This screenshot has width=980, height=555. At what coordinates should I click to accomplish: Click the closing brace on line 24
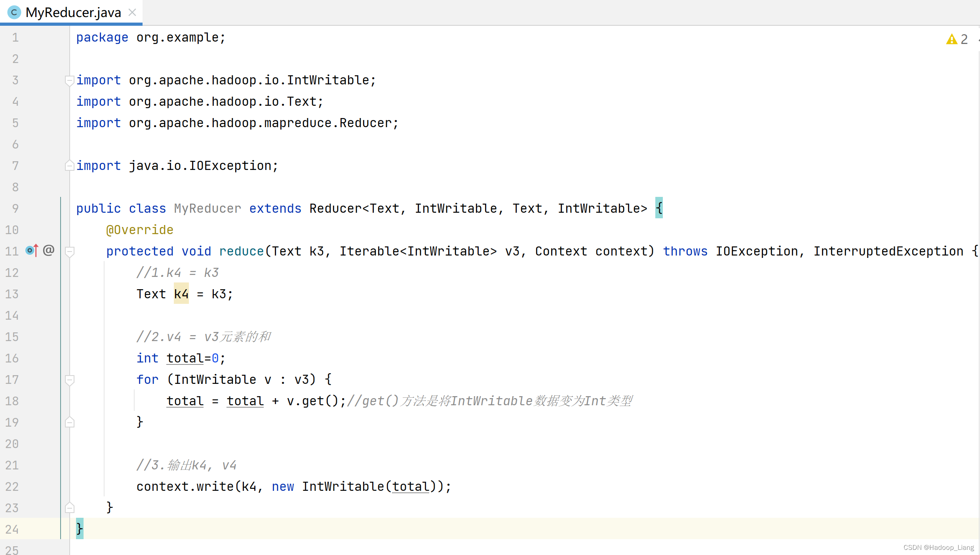tap(79, 529)
